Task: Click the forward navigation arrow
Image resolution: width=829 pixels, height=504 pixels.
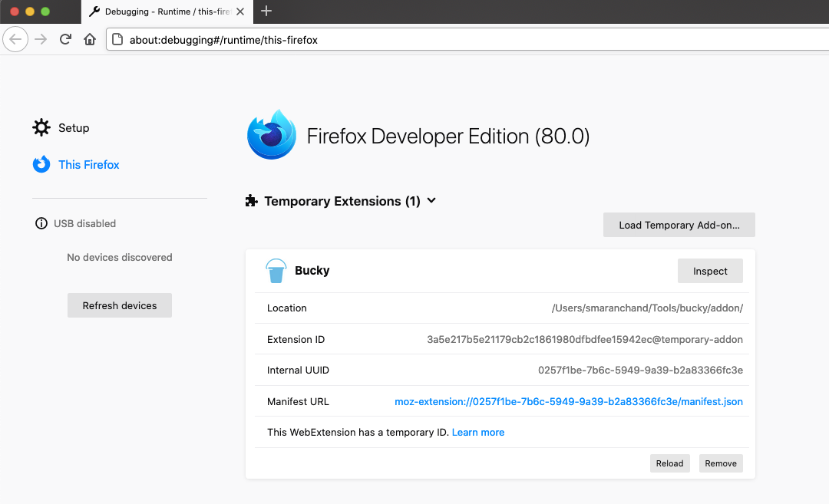Action: tap(41, 39)
